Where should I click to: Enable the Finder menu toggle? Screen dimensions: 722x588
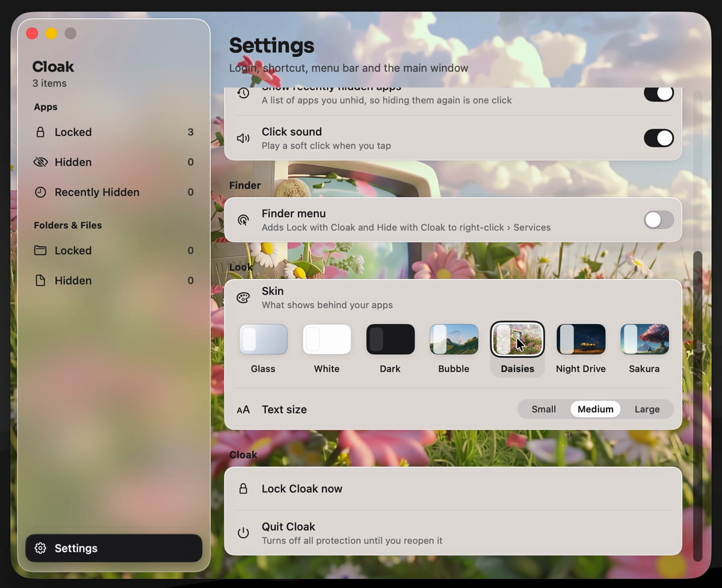(x=659, y=220)
